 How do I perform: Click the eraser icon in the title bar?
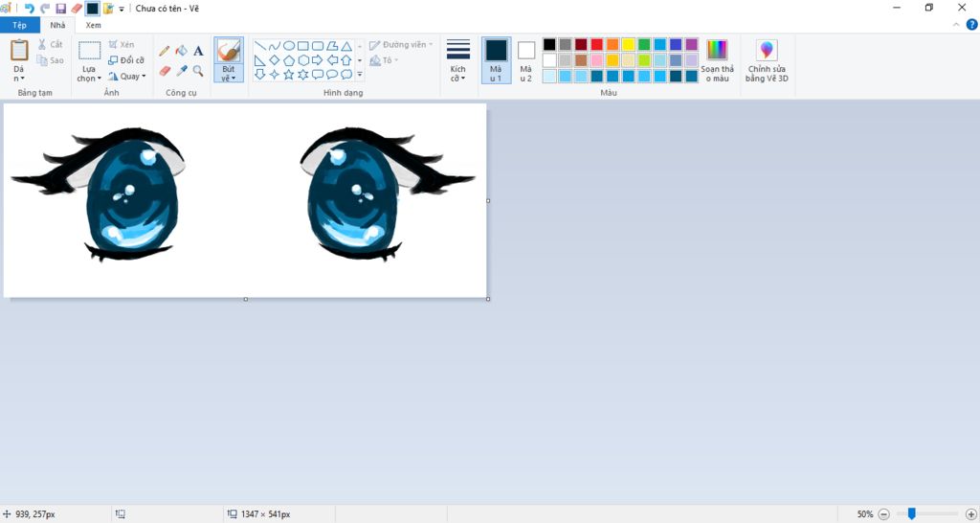(x=77, y=8)
